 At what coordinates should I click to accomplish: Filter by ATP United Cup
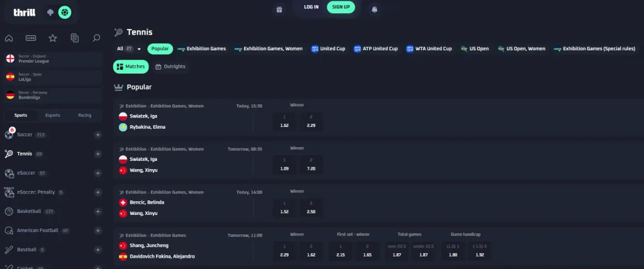pos(376,49)
